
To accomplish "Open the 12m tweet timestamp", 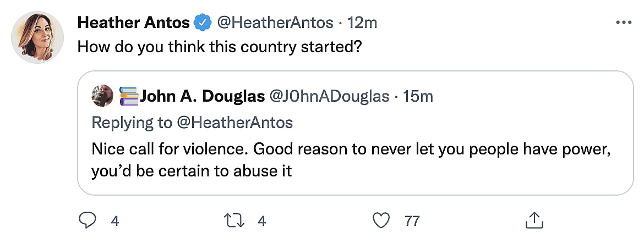I will click(x=364, y=23).
